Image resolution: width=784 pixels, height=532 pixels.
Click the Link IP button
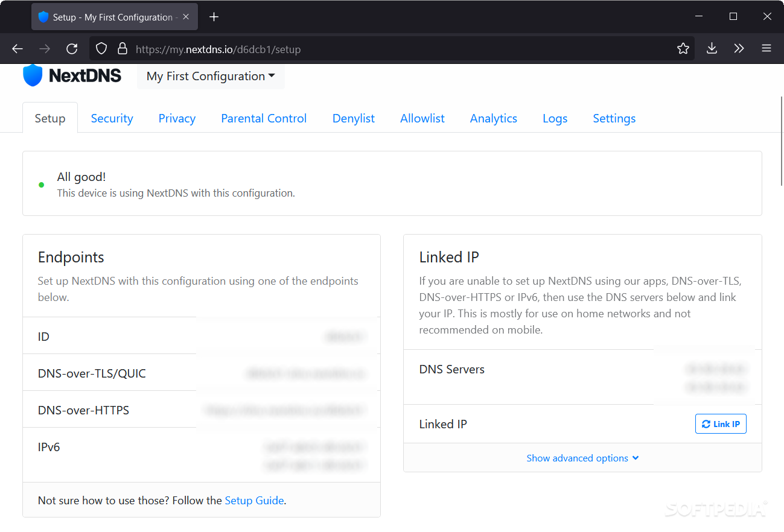[721, 424]
